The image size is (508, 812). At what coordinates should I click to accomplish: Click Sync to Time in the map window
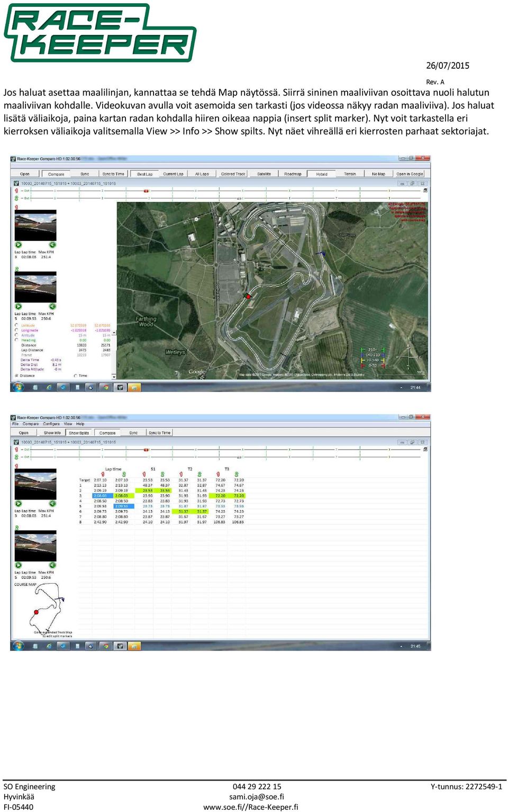(113, 174)
